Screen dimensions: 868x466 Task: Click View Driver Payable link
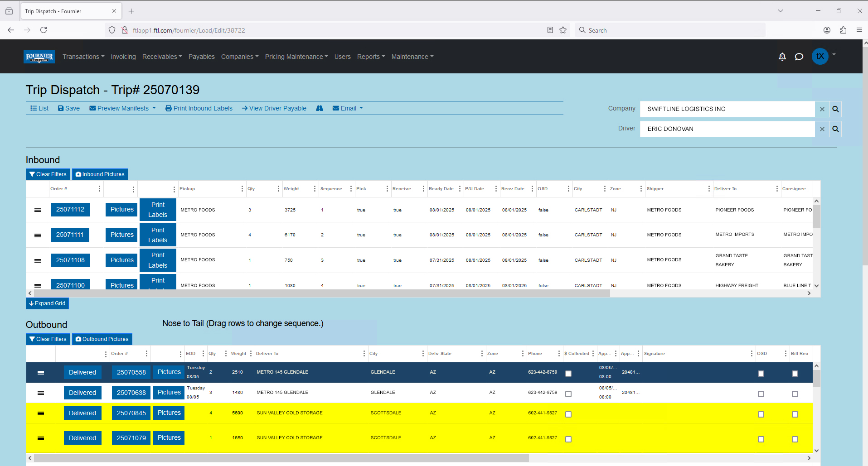(274, 108)
